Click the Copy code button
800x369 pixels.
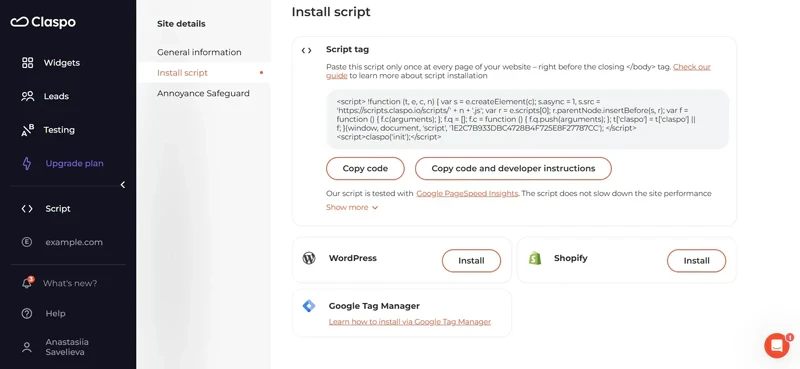[x=365, y=168]
